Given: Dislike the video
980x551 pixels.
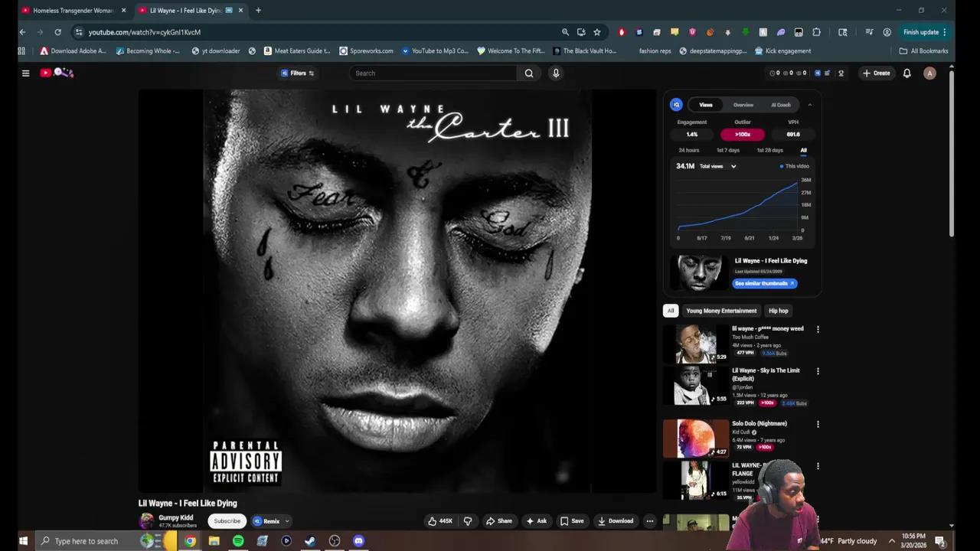Looking at the screenshot, I should tap(468, 521).
